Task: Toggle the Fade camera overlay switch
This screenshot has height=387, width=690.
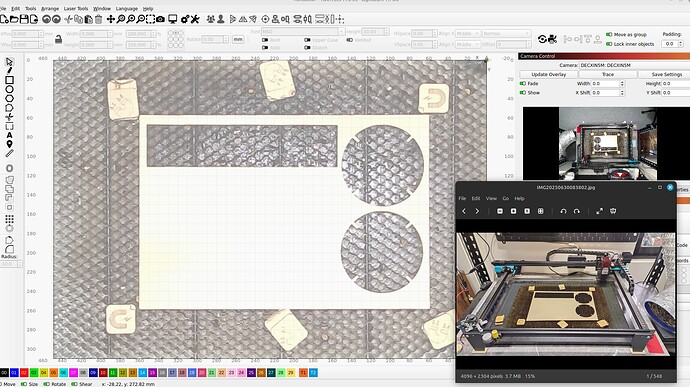Action: [x=523, y=83]
